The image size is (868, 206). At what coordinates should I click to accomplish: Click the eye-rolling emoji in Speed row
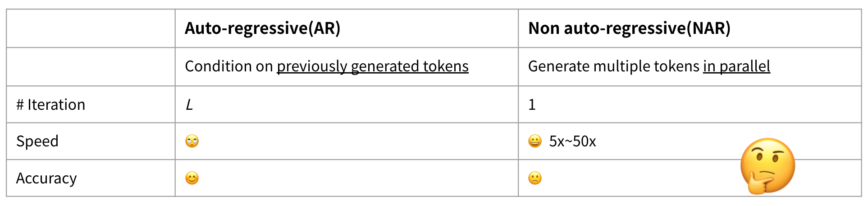click(192, 141)
